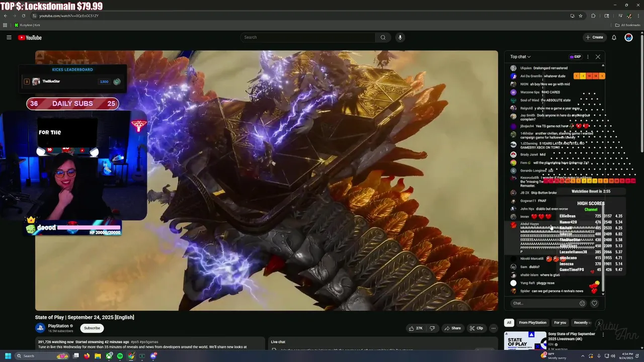Image resolution: width=644 pixels, height=362 pixels.
Task: Close the live chat panel
Action: (x=598, y=57)
